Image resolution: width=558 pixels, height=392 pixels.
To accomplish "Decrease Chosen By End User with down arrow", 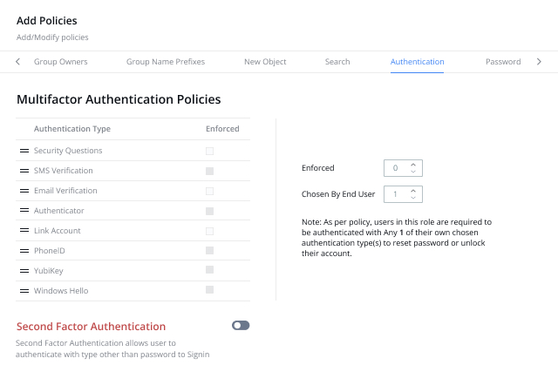I will (x=413, y=198).
